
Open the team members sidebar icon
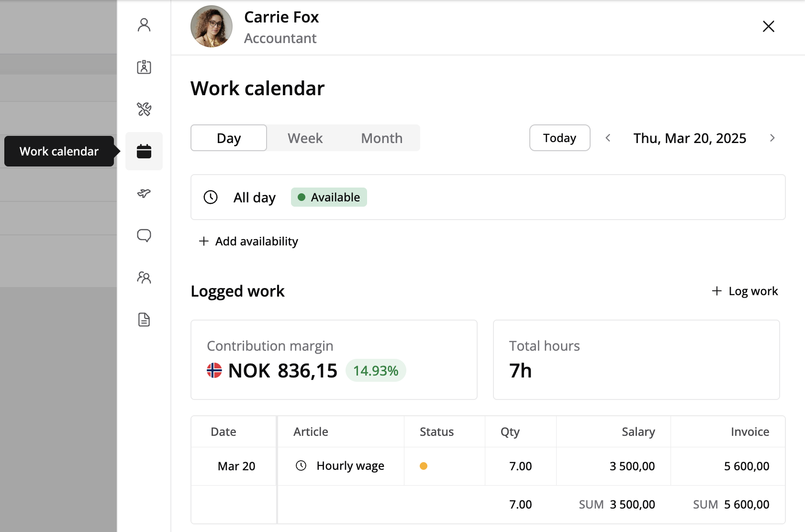point(144,277)
